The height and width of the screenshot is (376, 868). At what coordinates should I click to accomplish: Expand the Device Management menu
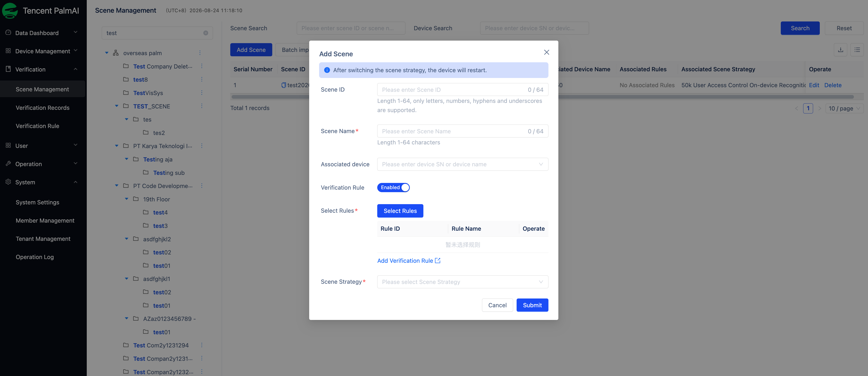tap(42, 51)
